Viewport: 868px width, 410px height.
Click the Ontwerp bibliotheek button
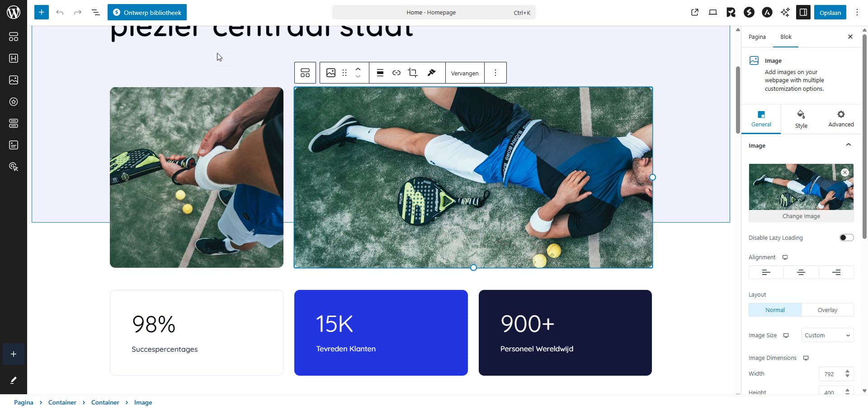(x=147, y=12)
